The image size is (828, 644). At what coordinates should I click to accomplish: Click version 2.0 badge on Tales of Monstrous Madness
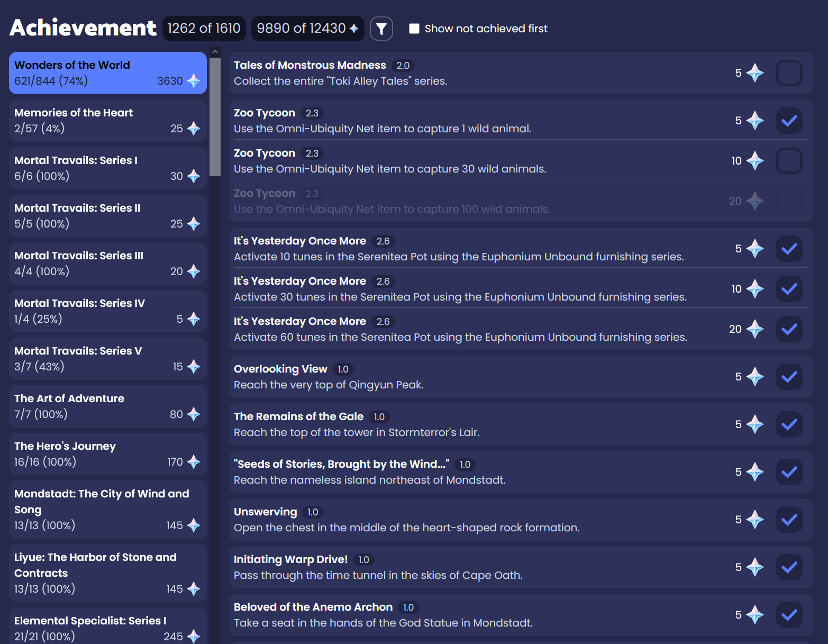pos(403,66)
